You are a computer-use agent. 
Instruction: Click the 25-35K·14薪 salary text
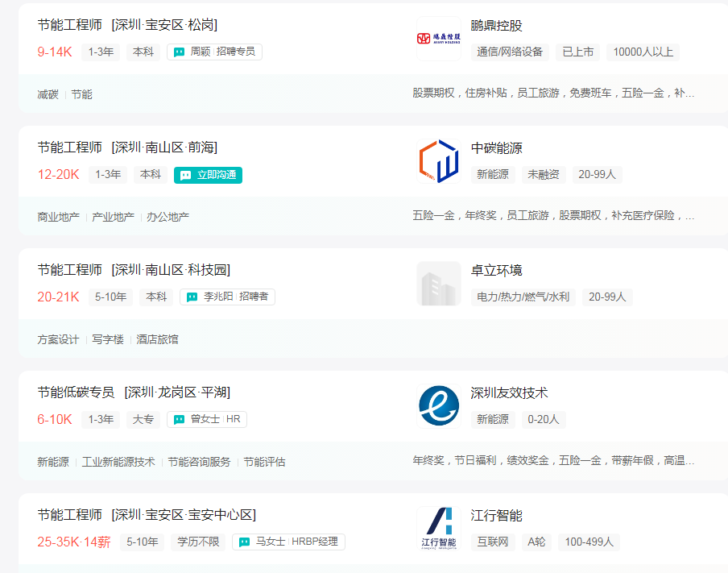click(74, 542)
